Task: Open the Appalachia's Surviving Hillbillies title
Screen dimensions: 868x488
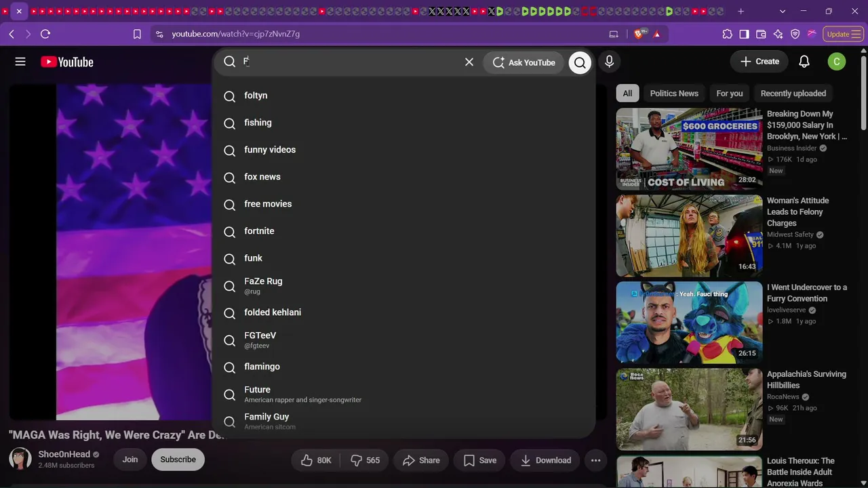Action: point(806,380)
